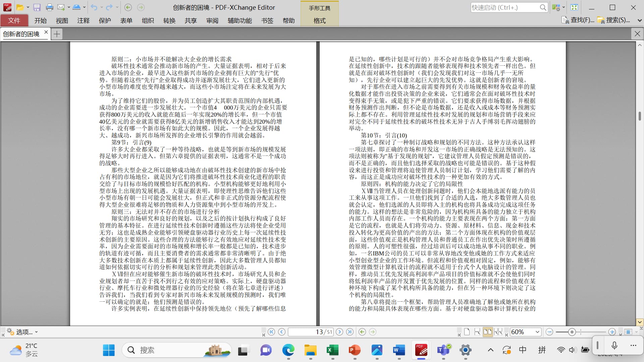Open the 注释 menu tab
The image size is (644, 362).
[x=83, y=21]
